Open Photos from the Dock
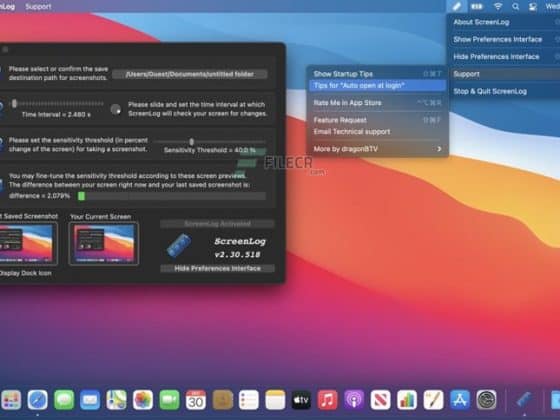The image size is (560, 420). (x=143, y=400)
